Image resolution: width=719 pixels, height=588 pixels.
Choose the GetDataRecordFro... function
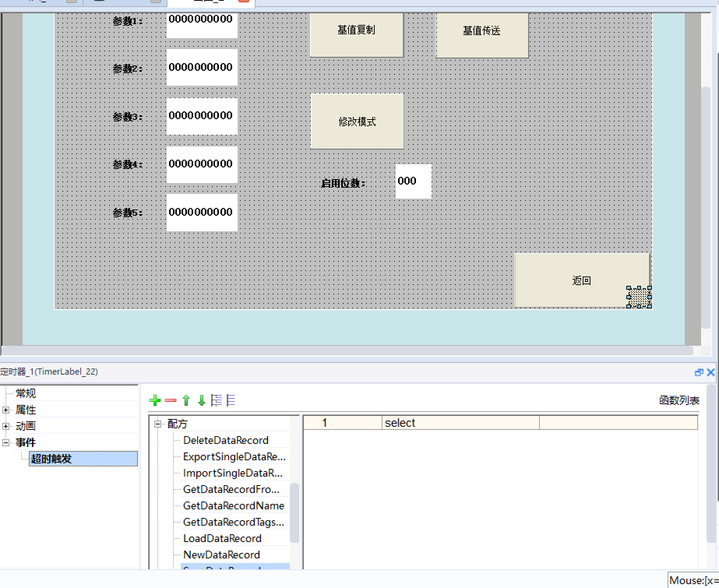tap(231, 489)
